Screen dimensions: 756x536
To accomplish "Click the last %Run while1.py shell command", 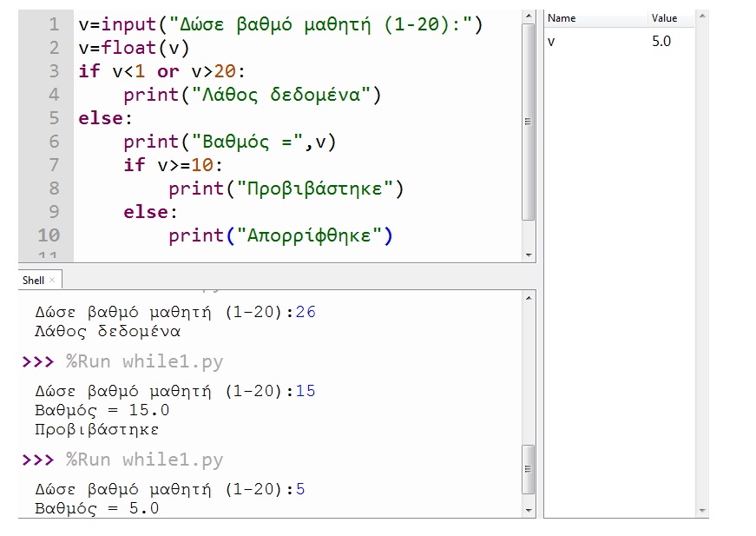I will click(x=145, y=460).
